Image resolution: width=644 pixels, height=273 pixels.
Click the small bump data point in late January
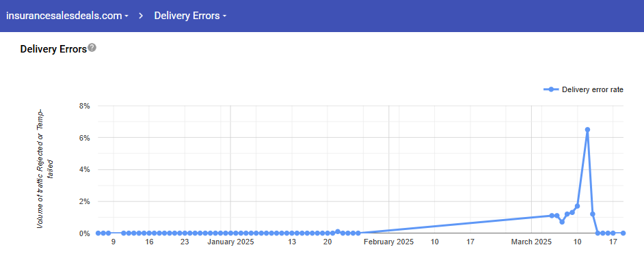pos(338,231)
